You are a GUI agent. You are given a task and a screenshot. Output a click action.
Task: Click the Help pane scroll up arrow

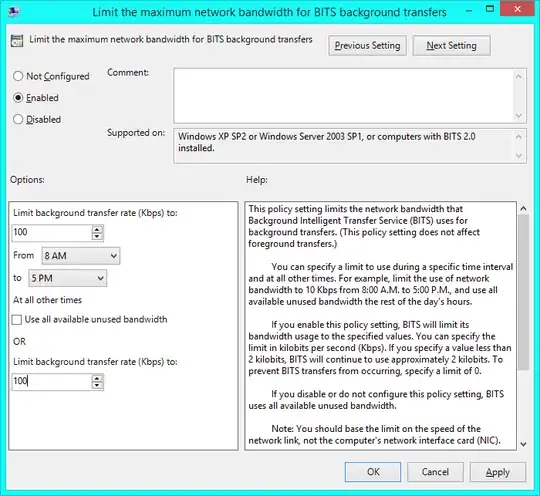(523, 208)
